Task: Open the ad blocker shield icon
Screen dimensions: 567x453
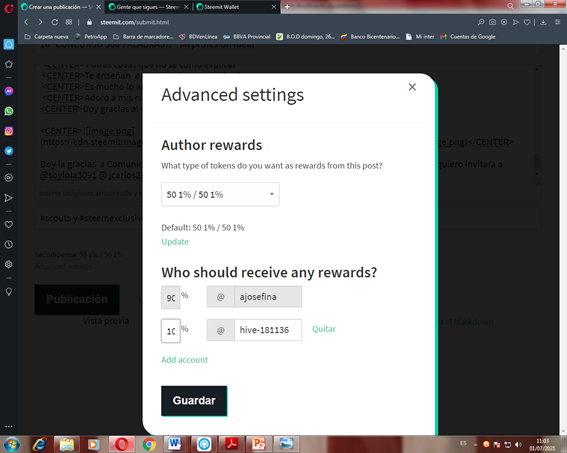Action: tap(504, 22)
